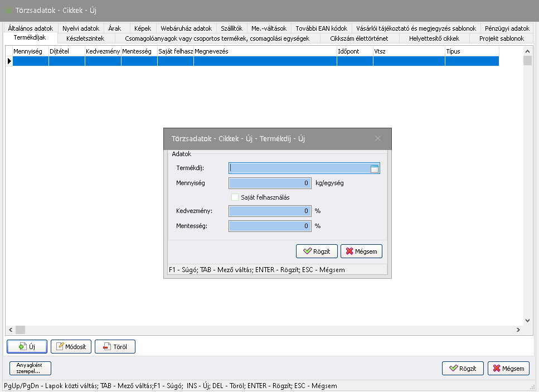
Task: Enable the Saját felhasználás checkbox
Action: [235, 197]
